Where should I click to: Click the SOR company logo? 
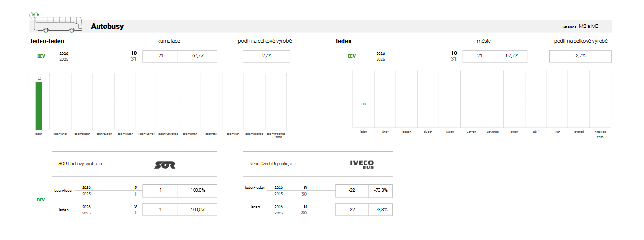click(x=165, y=165)
